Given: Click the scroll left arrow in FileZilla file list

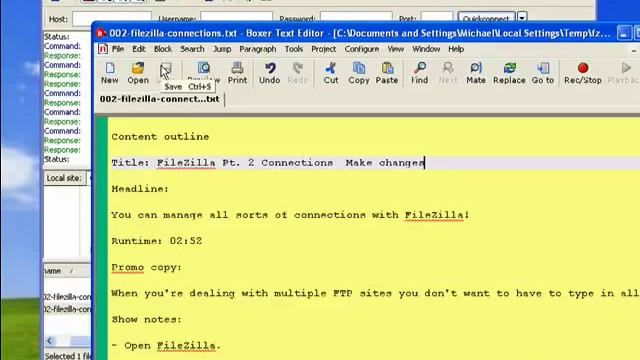Looking at the screenshot, I should click(49, 341).
